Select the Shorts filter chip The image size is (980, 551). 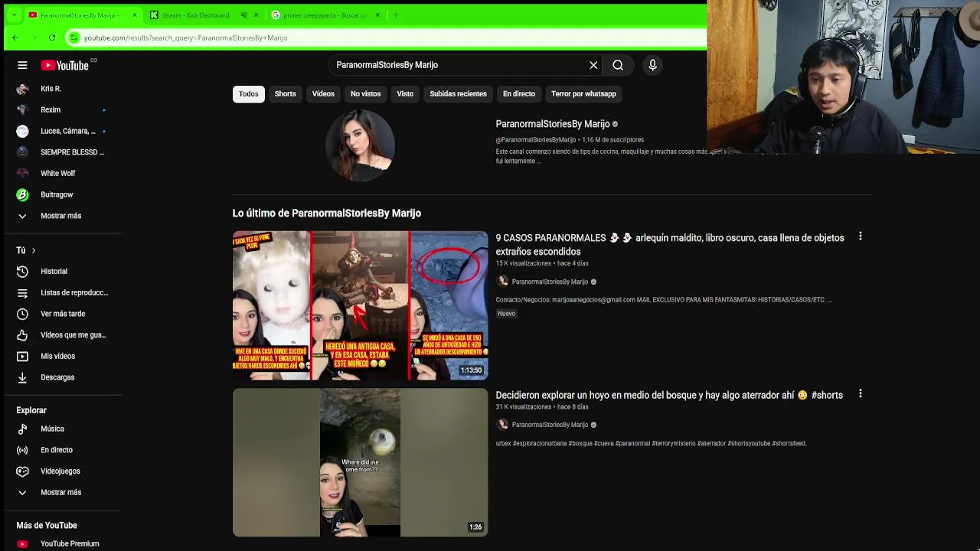pyautogui.click(x=285, y=94)
